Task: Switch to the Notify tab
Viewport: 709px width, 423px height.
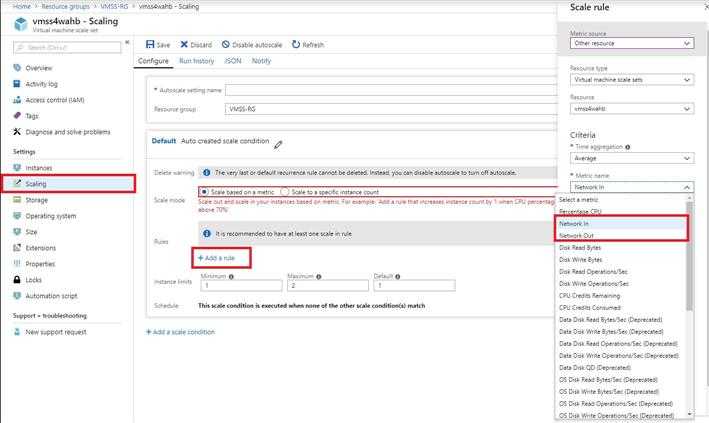Action: click(261, 61)
